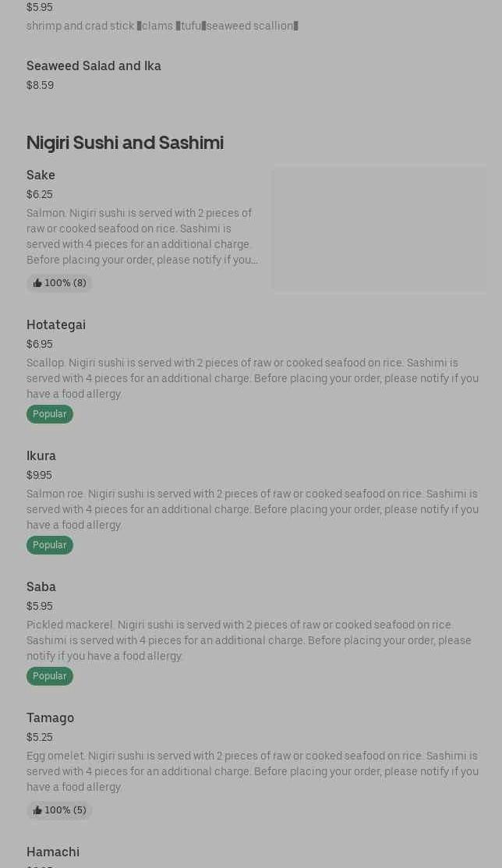The width and height of the screenshot is (502, 868).
Task: Click the Popular badge under Hotategai
Action: coord(50,414)
